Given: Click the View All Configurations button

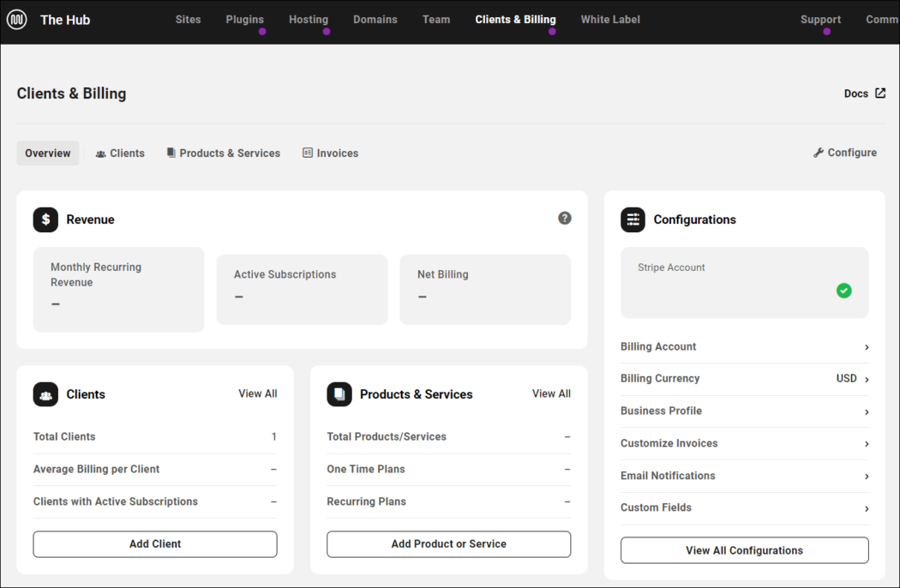Looking at the screenshot, I should [x=744, y=550].
